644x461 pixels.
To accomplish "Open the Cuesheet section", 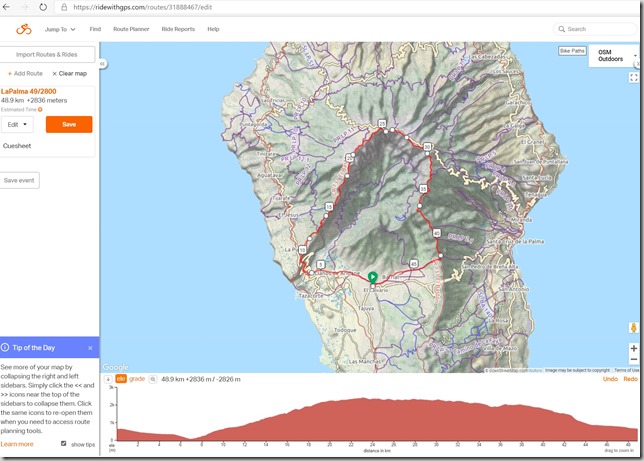I will [17, 146].
